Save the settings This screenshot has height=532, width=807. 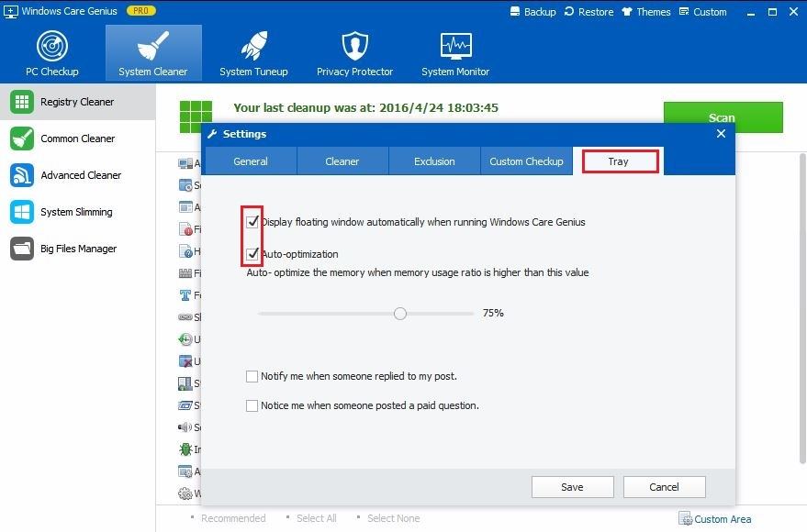point(572,487)
